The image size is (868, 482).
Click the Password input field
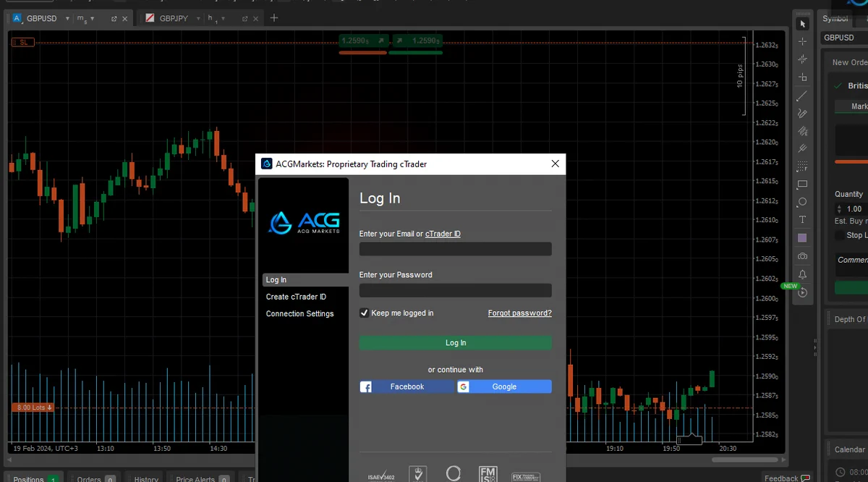click(456, 290)
